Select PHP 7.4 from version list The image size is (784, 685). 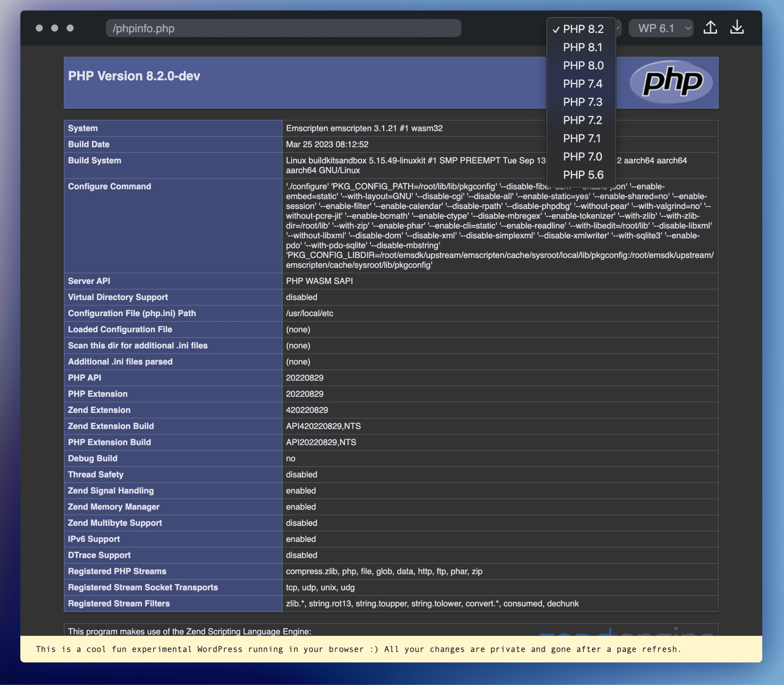point(582,84)
